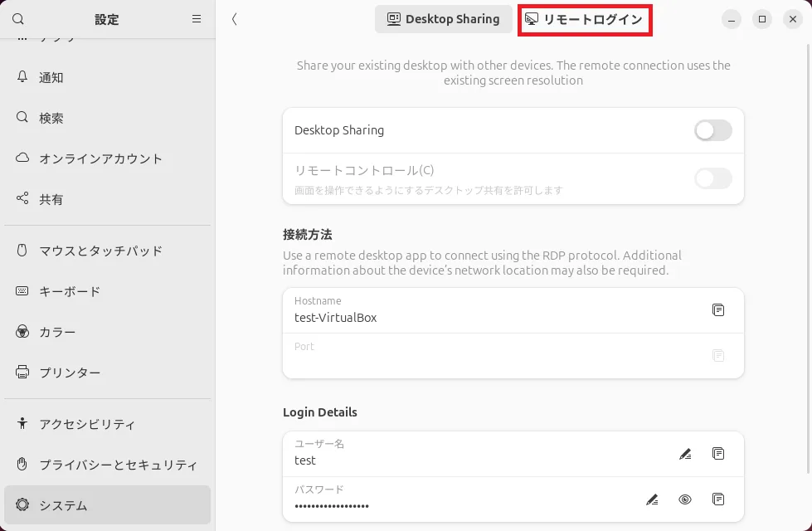Show password with the eye icon
The image size is (812, 531).
(x=684, y=499)
